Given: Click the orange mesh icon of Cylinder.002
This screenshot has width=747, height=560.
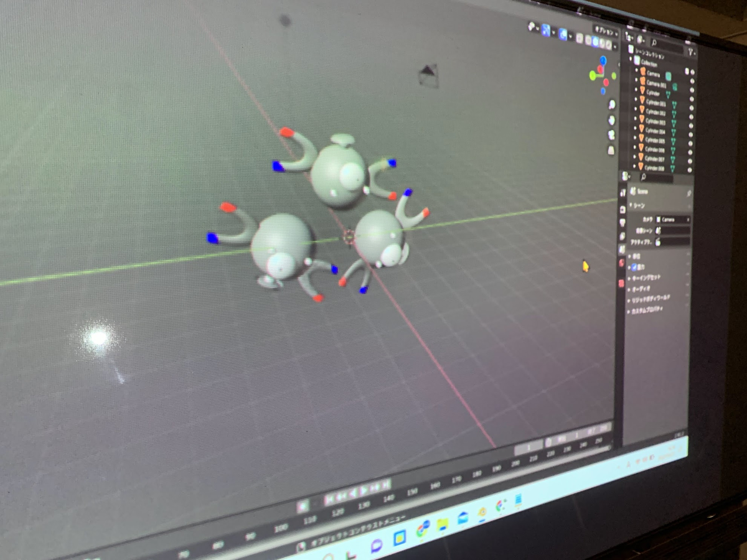Looking at the screenshot, I should (642, 110).
